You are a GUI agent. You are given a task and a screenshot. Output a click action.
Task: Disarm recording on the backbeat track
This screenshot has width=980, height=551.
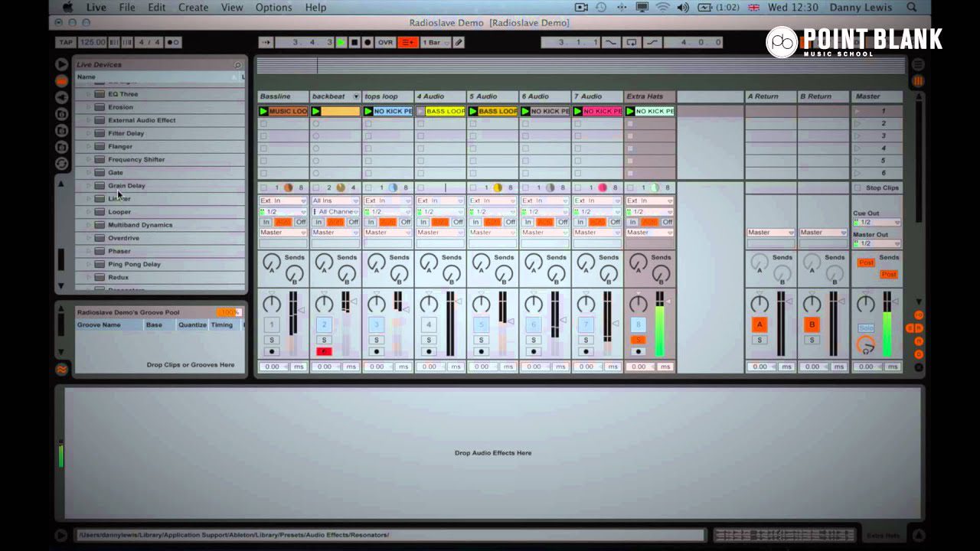coord(324,352)
